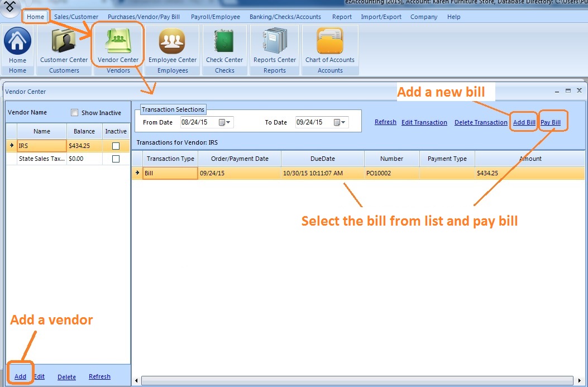Image resolution: width=588 pixels, height=387 pixels.
Task: Enable the Show Inactive checkbox
Action: [x=75, y=113]
